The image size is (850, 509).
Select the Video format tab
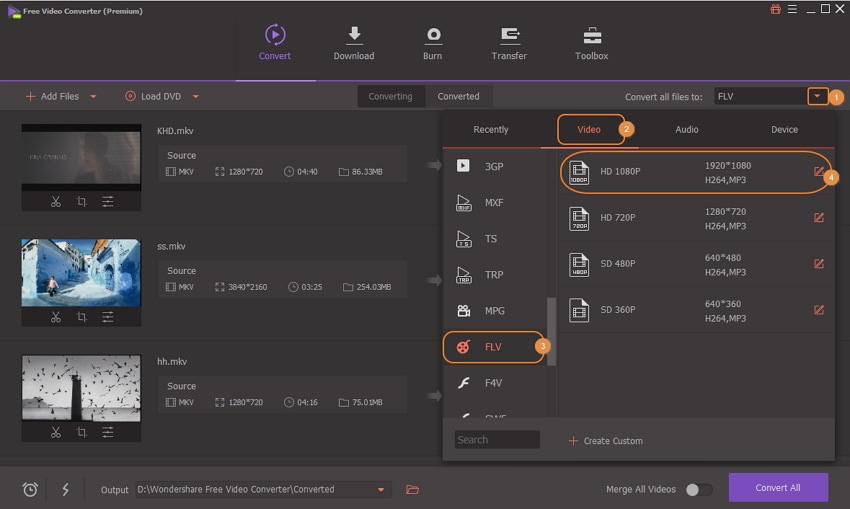(x=589, y=130)
